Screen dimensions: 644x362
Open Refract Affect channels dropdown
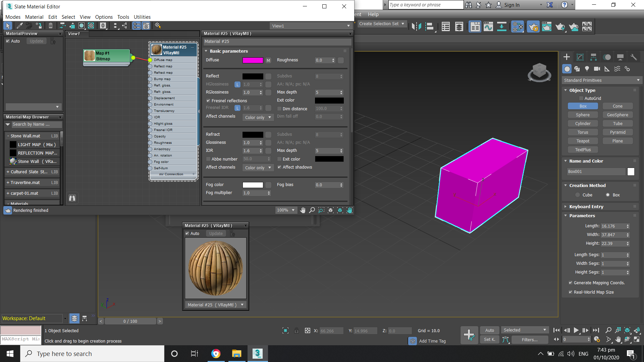point(258,168)
